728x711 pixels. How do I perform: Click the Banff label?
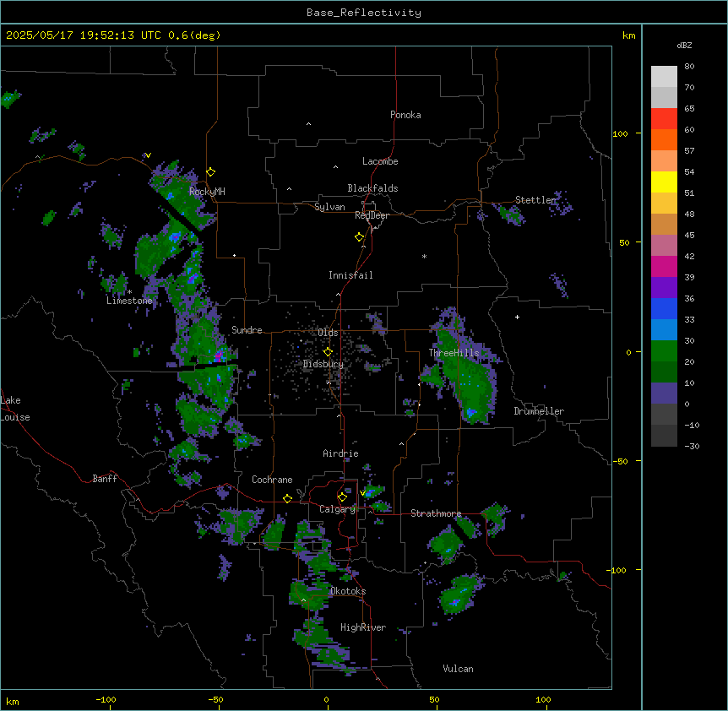(x=105, y=479)
